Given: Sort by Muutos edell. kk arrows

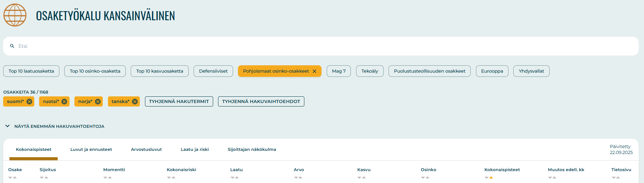Looking at the screenshot, I should 552,177.
